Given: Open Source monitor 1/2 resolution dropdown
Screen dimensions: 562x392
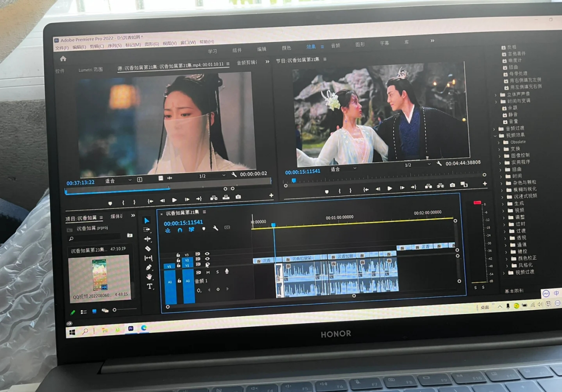Looking at the screenshot, I should (212, 176).
